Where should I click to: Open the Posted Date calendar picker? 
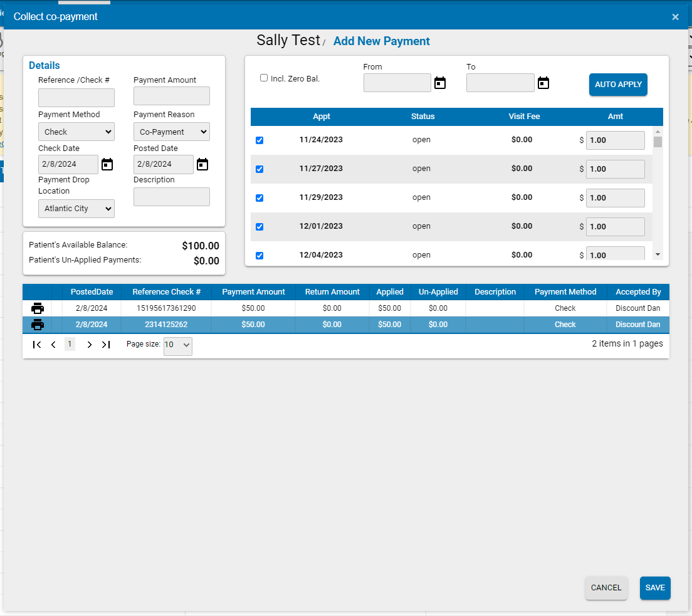(x=202, y=164)
